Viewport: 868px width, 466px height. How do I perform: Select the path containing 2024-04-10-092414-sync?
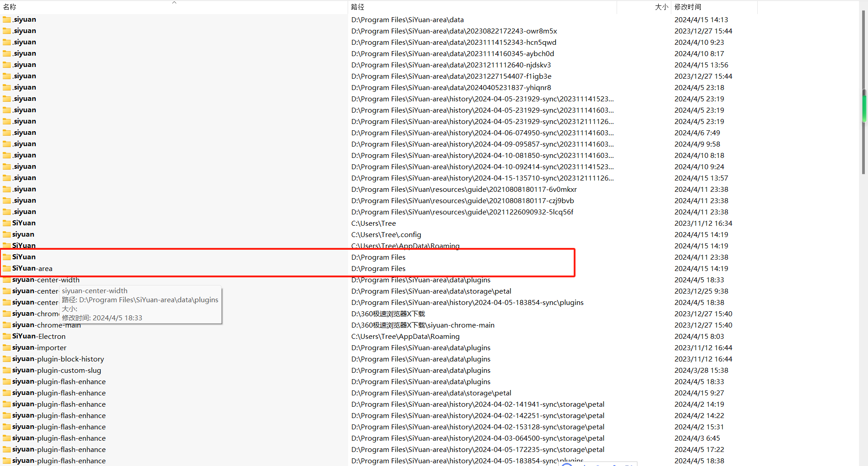[482, 167]
